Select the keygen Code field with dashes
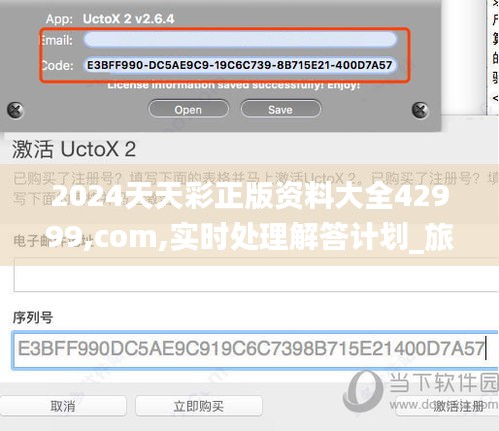 click(x=240, y=65)
